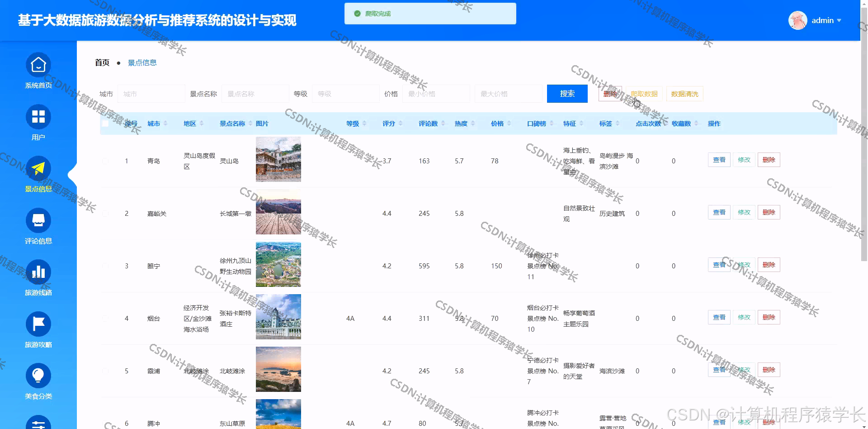Viewport: 868px width, 429px height.
Task: Click 景点信息 breadcrumb link
Action: click(142, 62)
